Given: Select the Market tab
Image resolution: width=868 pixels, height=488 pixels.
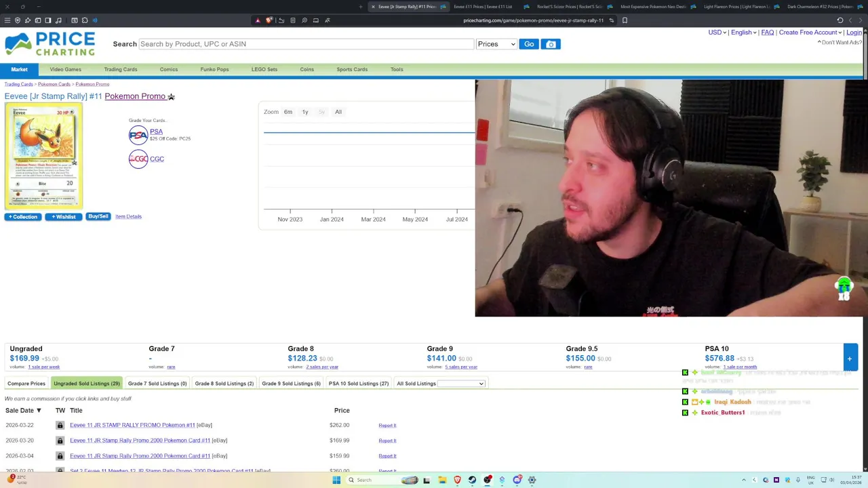Looking at the screenshot, I should pyautogui.click(x=19, y=69).
